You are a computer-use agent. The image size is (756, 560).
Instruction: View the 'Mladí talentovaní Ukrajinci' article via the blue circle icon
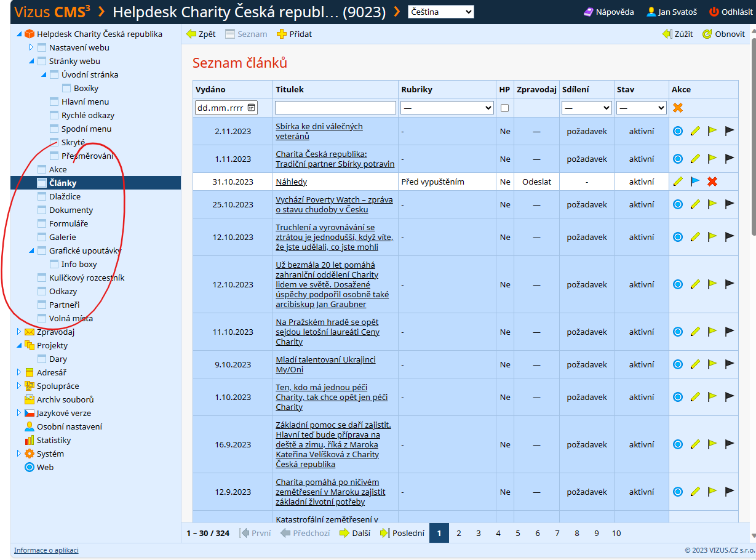coord(678,364)
